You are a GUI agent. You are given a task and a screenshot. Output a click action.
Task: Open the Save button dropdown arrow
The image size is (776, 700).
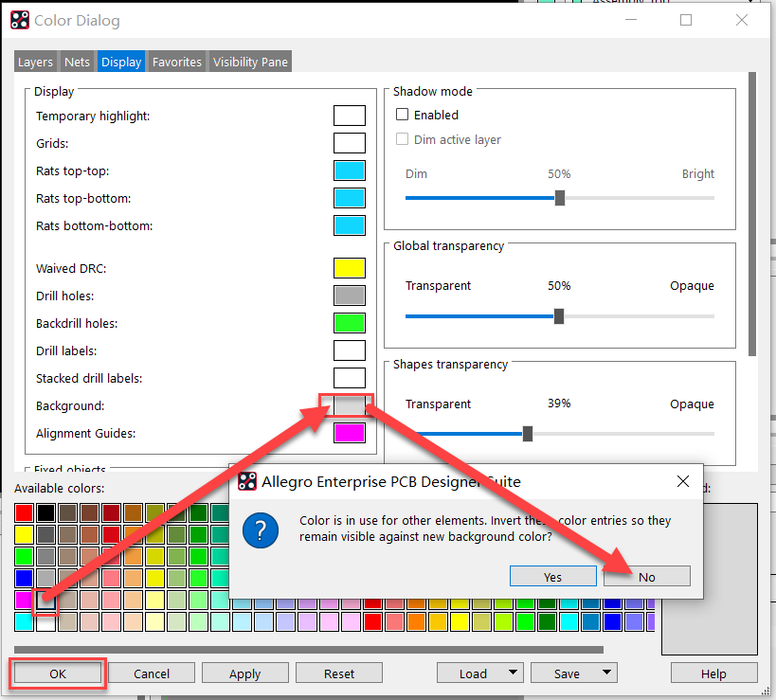pyautogui.click(x=606, y=673)
